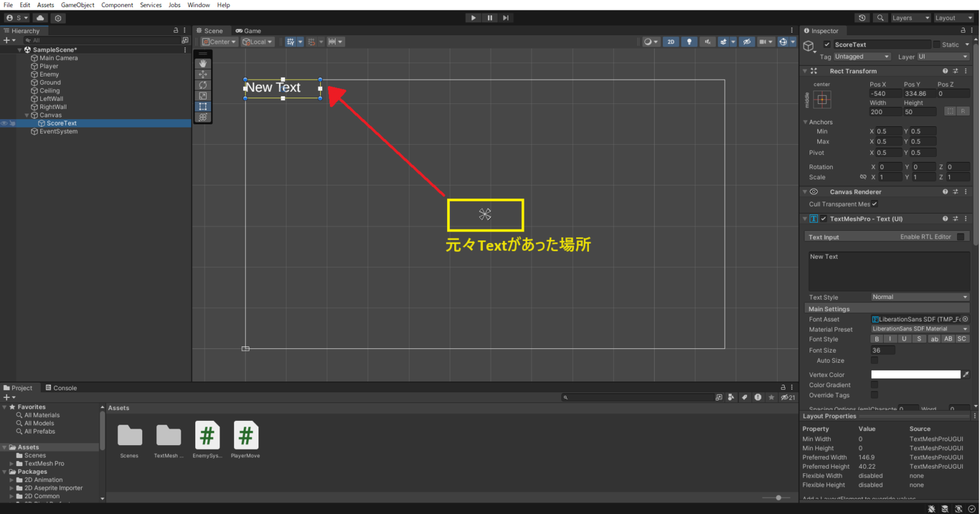
Task: Open the search icon in the top toolbar
Action: 880,18
